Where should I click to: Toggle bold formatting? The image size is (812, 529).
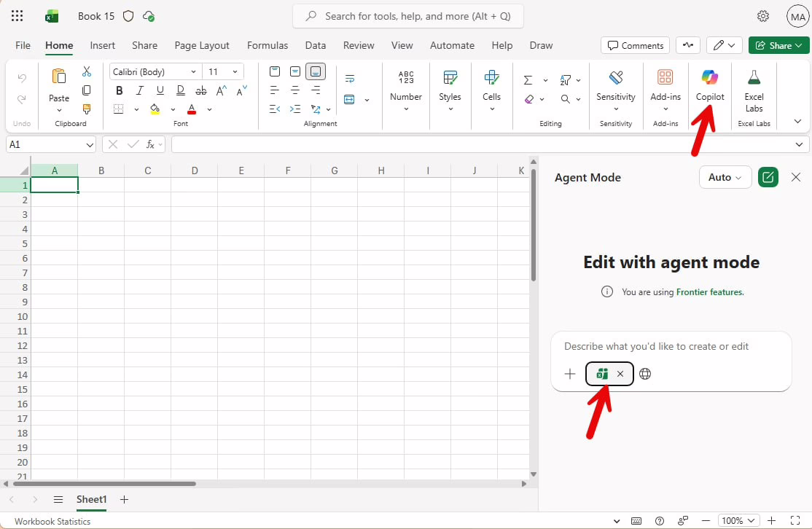point(119,90)
